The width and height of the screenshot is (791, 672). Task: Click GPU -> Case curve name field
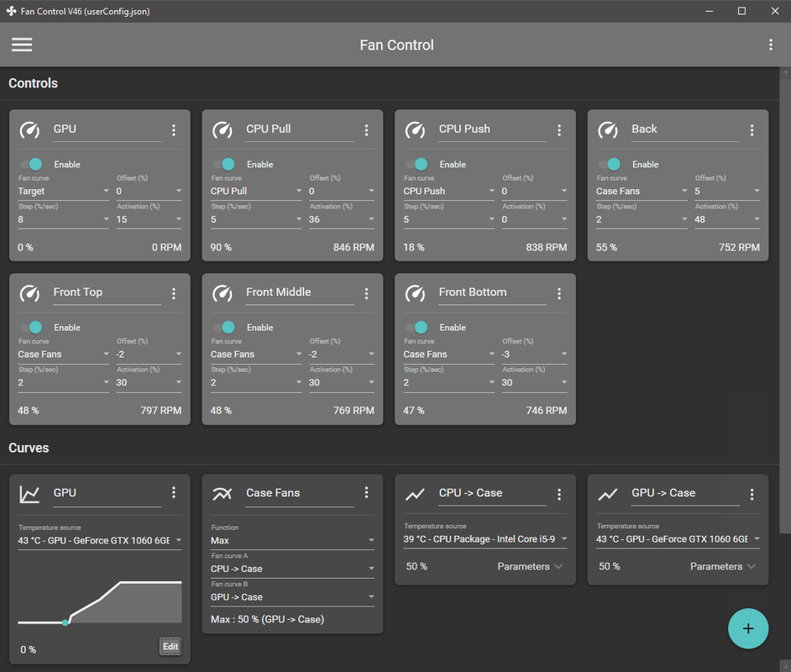click(x=685, y=493)
